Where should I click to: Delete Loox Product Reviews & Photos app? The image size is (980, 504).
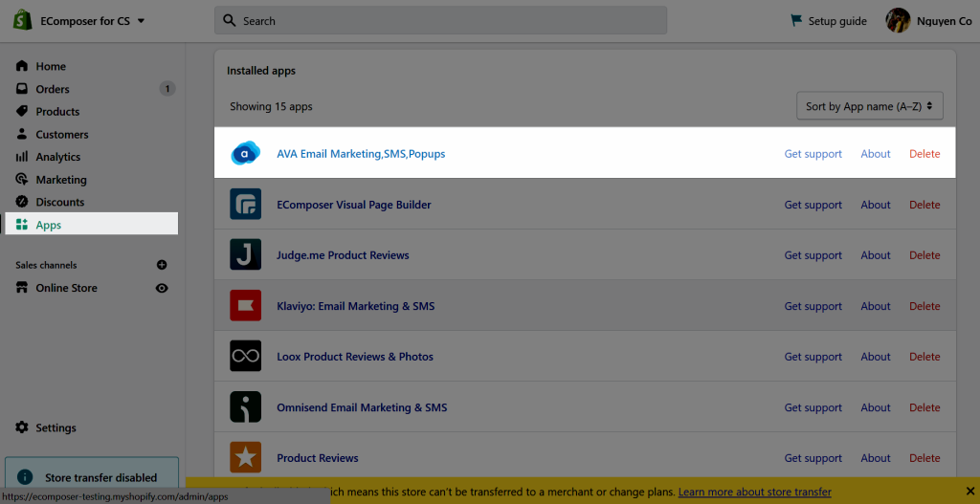coord(924,357)
